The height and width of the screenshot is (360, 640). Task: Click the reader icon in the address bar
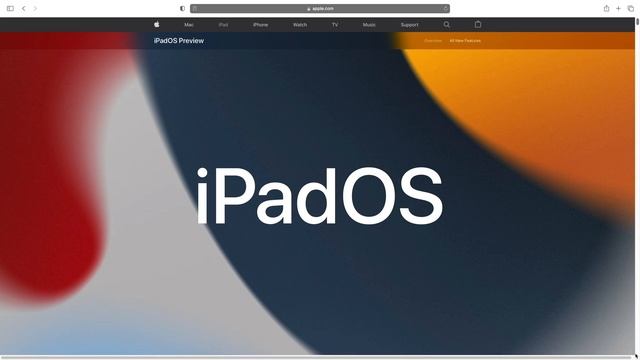point(195,8)
